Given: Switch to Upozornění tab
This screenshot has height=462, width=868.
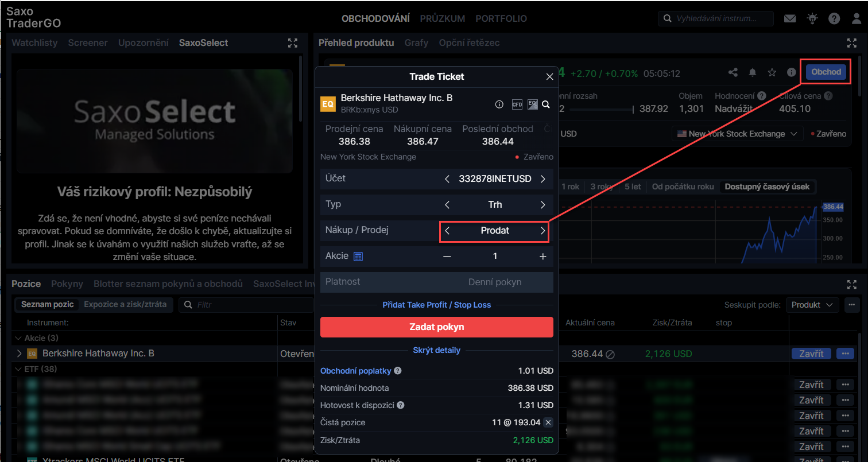Looking at the screenshot, I should coord(144,43).
